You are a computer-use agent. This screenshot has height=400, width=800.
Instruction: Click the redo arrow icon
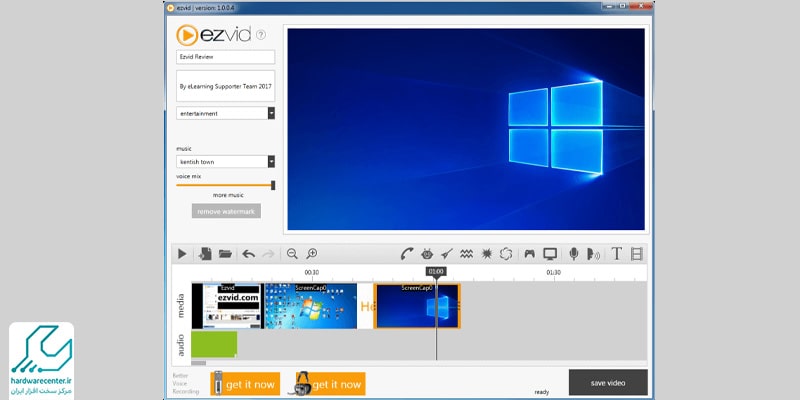point(268,254)
